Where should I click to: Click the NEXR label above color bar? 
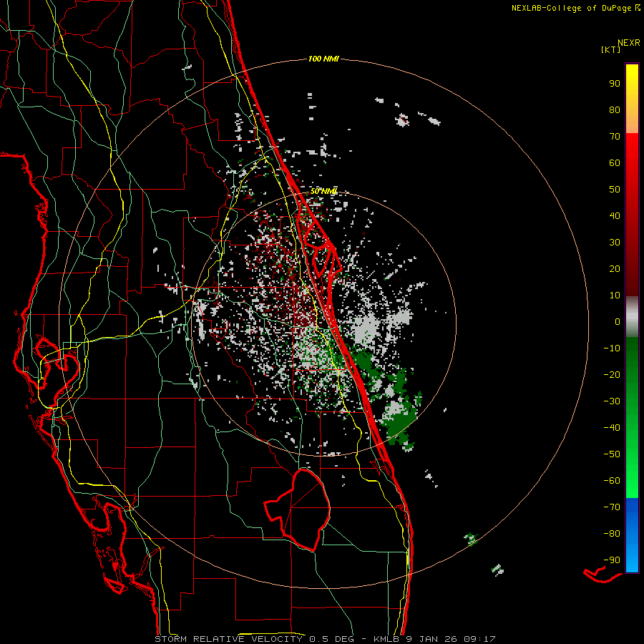(628, 43)
